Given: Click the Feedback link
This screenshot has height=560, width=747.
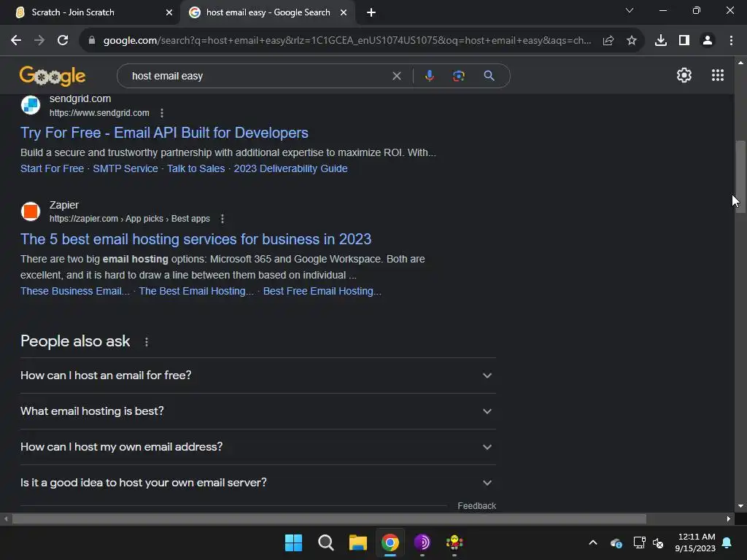Looking at the screenshot, I should pos(476,506).
